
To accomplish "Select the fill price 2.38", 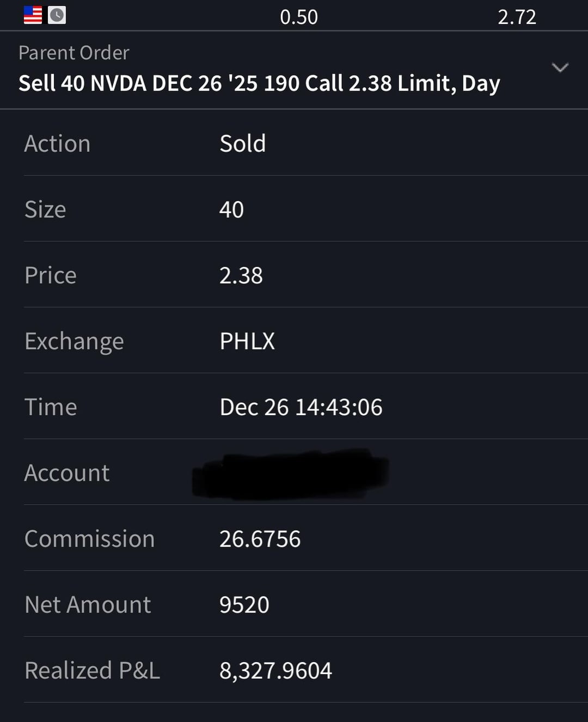I will pyautogui.click(x=241, y=275).
